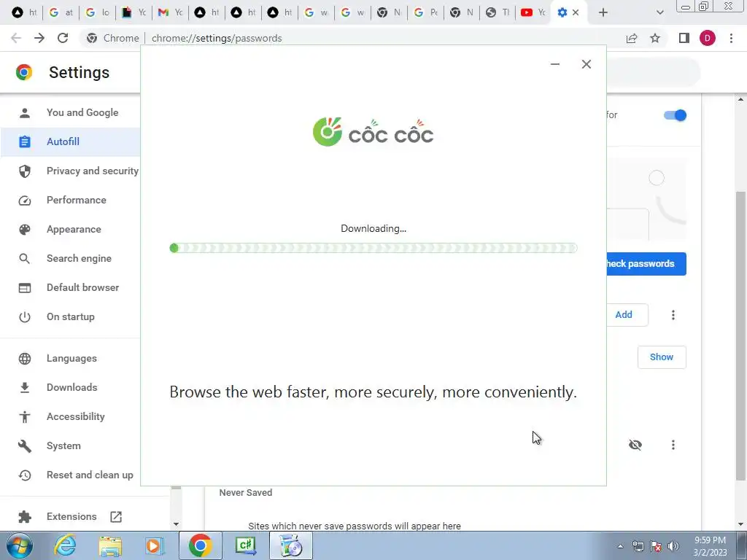Click the Downloading progress bar
The image size is (747, 560).
point(373,248)
